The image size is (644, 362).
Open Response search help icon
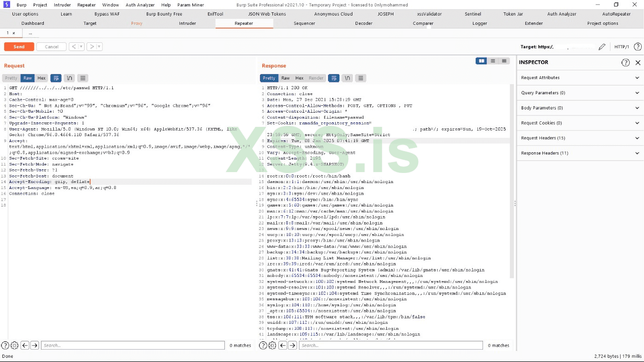click(263, 345)
